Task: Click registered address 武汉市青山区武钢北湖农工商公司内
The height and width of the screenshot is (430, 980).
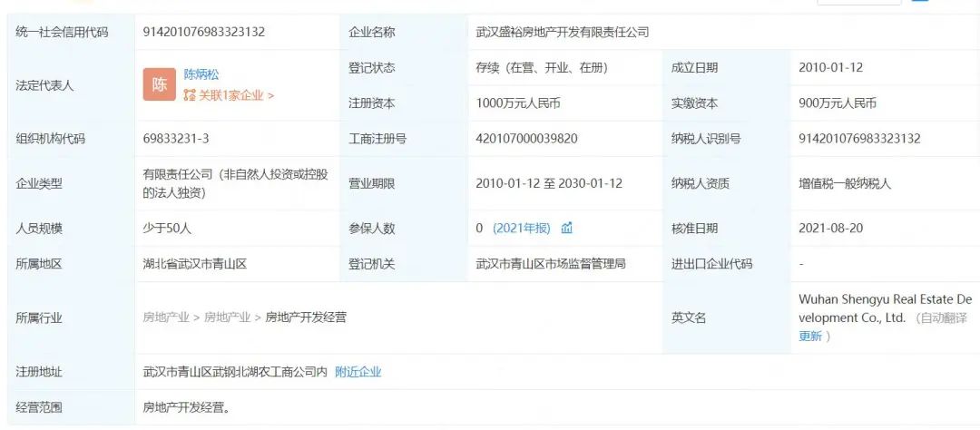Action: (235, 372)
